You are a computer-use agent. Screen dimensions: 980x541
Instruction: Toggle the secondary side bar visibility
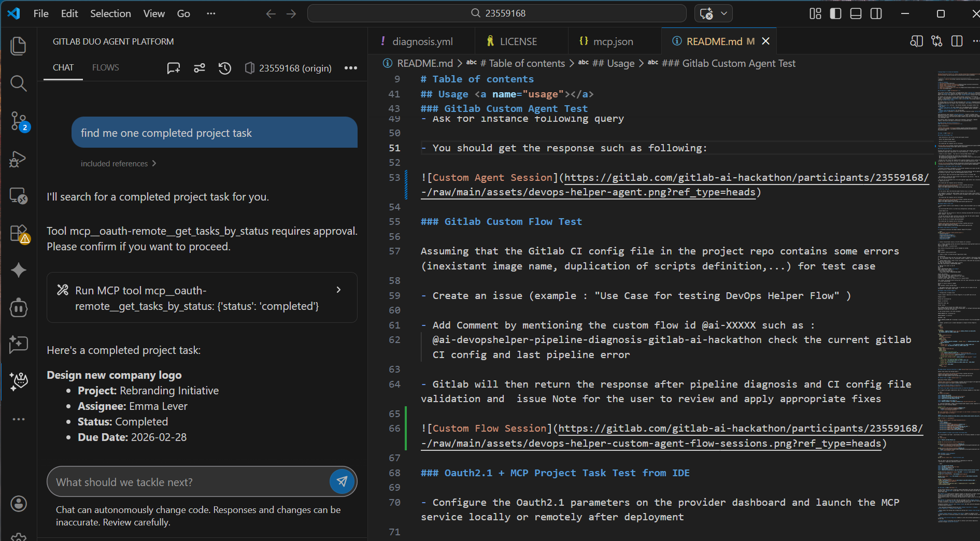click(x=876, y=13)
